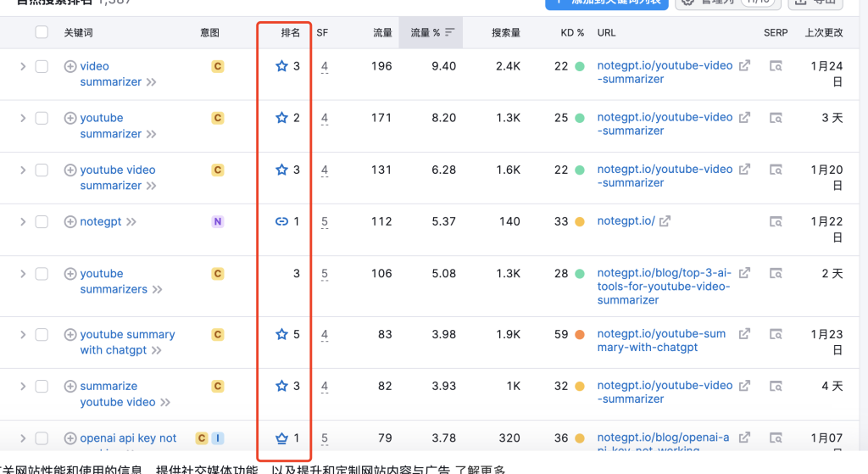868x474 pixels.
Task: Sort by 排名 column header
Action: pyautogui.click(x=290, y=33)
